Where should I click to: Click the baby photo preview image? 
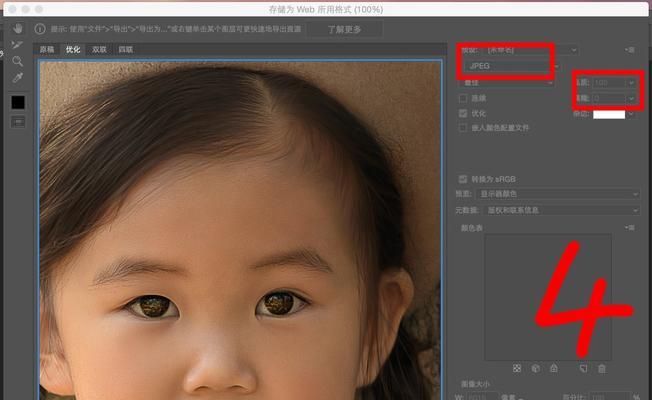(x=240, y=230)
